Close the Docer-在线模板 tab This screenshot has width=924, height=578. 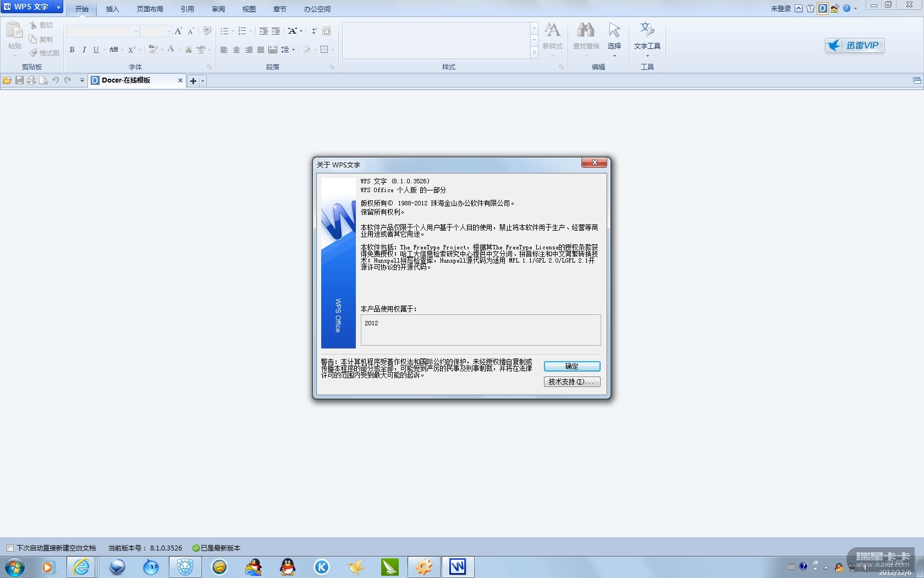pyautogui.click(x=180, y=80)
